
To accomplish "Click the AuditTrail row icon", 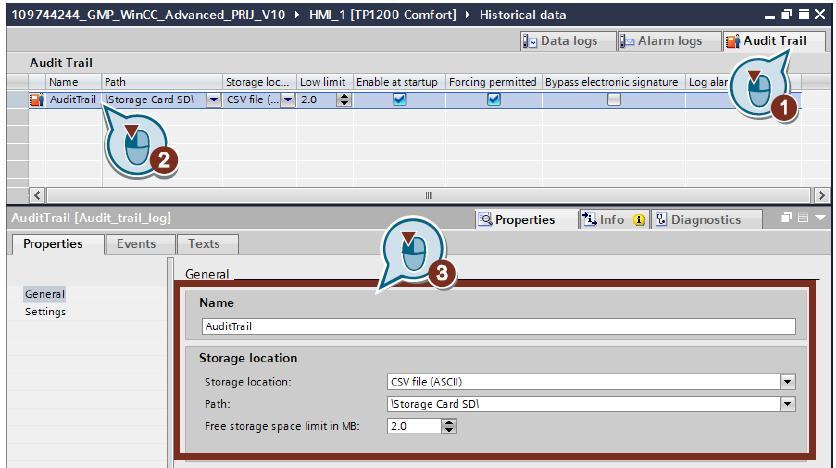I will tap(37, 100).
